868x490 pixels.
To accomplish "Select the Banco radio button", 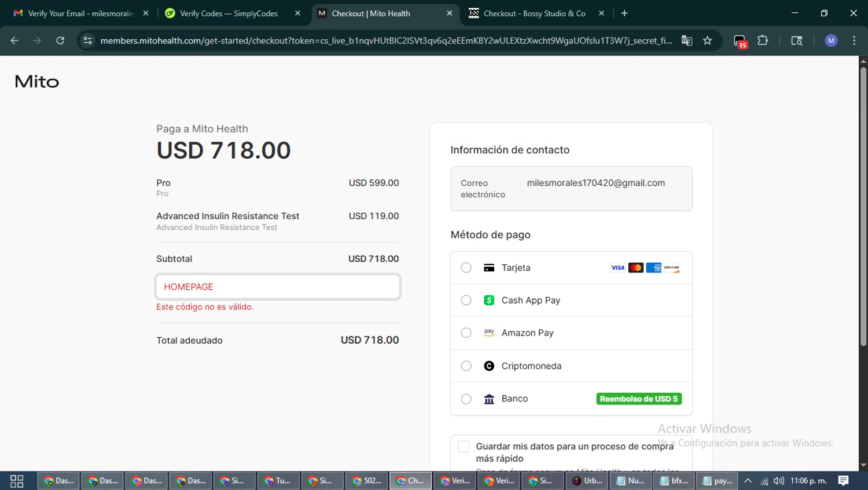I will pos(466,399).
